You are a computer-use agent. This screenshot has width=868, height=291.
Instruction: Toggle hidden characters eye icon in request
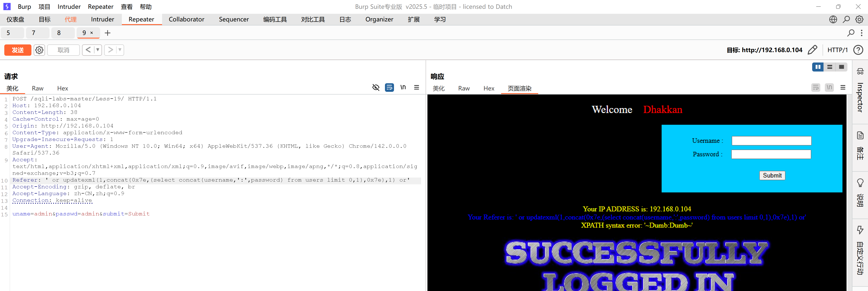[376, 88]
